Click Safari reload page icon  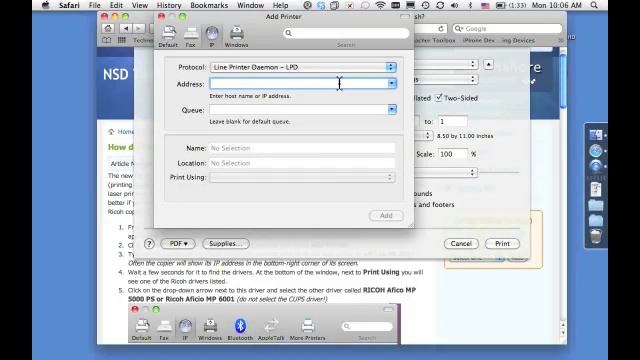click(441, 29)
